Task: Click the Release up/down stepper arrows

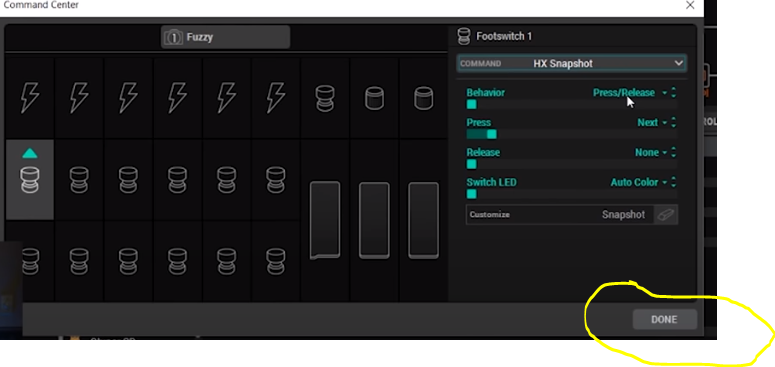Action: click(x=674, y=153)
